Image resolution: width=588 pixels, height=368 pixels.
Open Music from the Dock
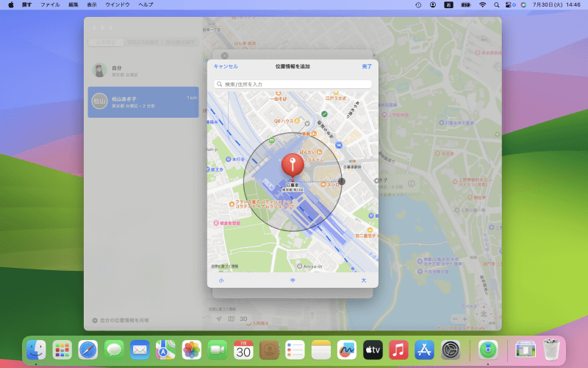pos(398,350)
